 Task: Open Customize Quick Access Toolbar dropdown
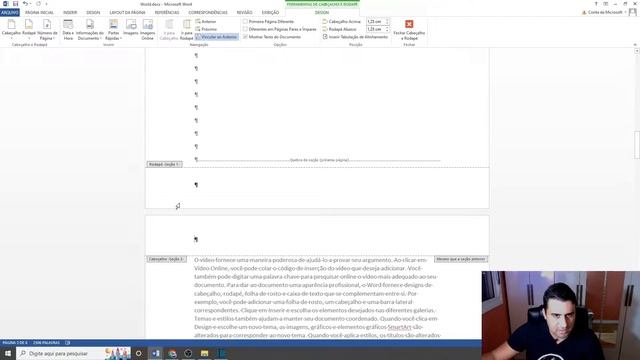47,4
